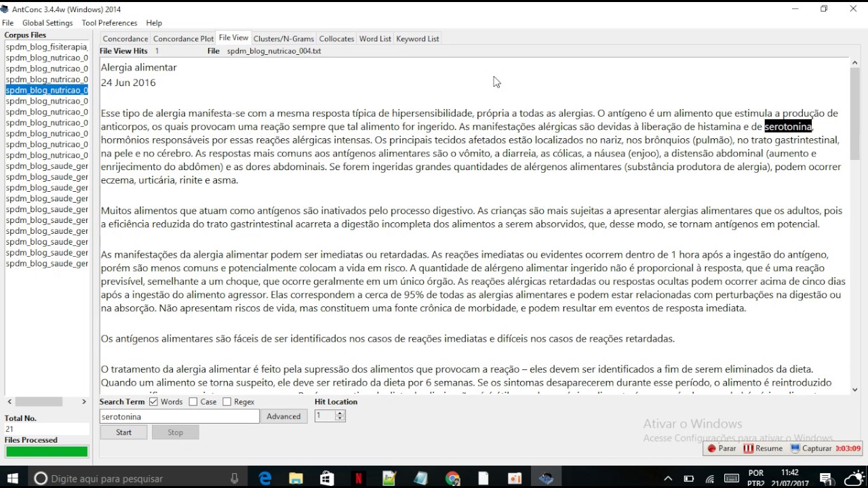The image size is (868, 488).
Task: Click the Start search button
Action: 123,432
